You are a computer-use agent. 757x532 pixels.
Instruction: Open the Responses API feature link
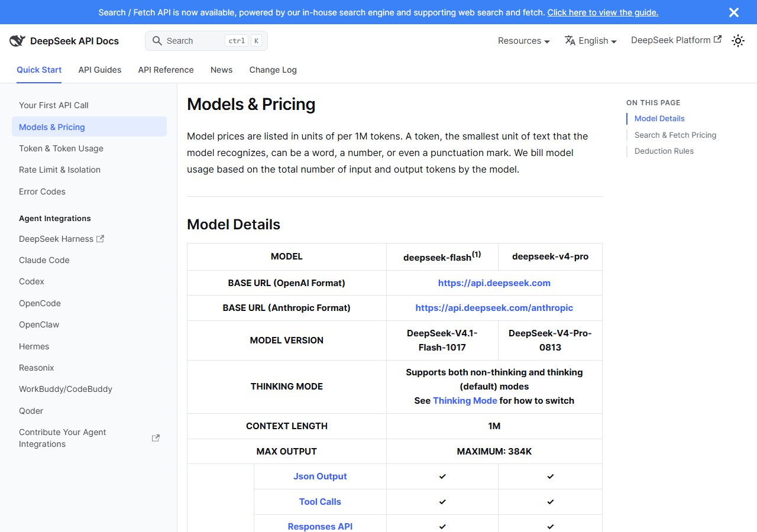pos(320,526)
